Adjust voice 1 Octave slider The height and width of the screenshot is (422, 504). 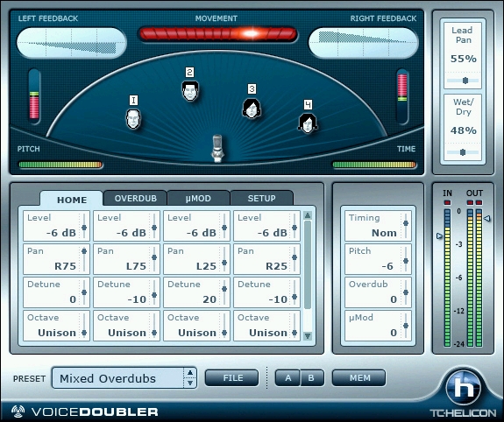(x=84, y=326)
